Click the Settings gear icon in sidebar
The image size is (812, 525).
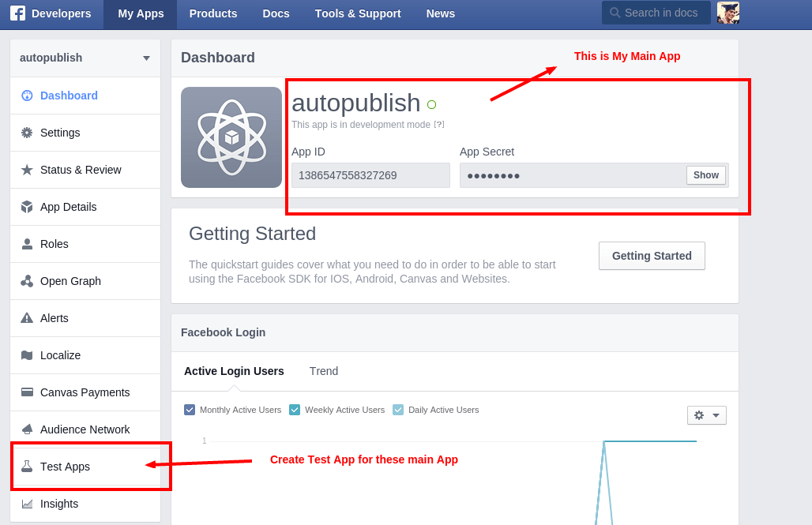27,133
